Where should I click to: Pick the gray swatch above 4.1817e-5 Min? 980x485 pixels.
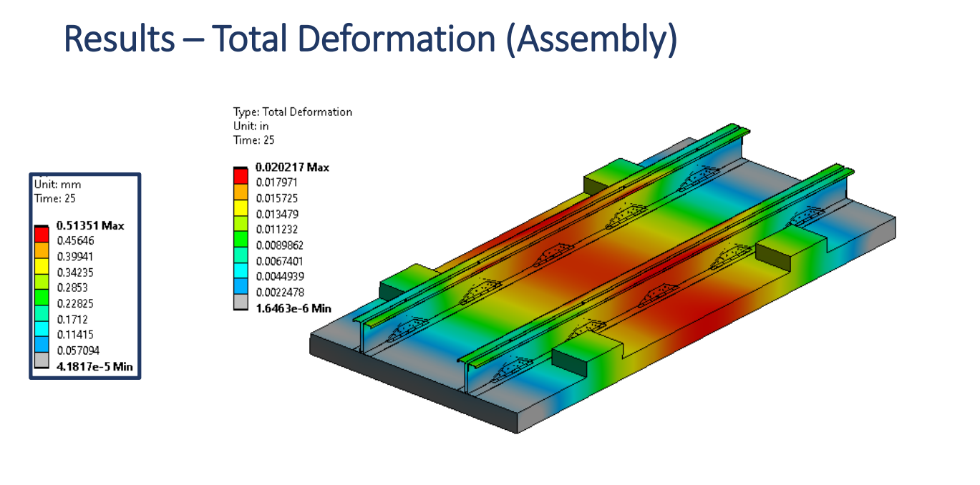click(x=42, y=359)
